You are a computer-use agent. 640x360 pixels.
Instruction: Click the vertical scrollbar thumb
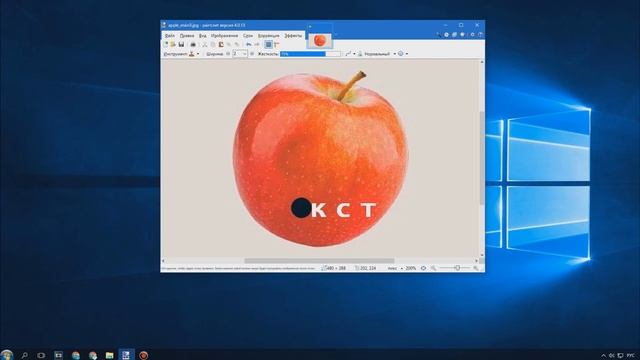pyautogui.click(x=482, y=158)
